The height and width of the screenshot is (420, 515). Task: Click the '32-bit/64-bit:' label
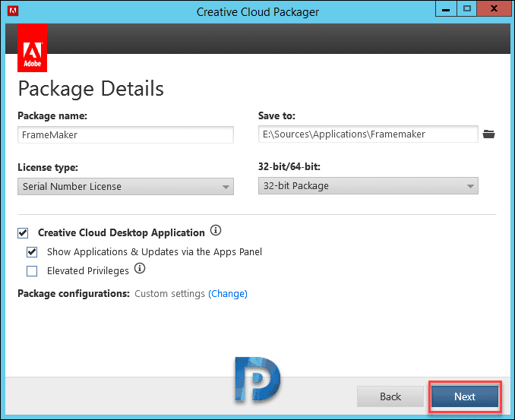[x=289, y=166]
